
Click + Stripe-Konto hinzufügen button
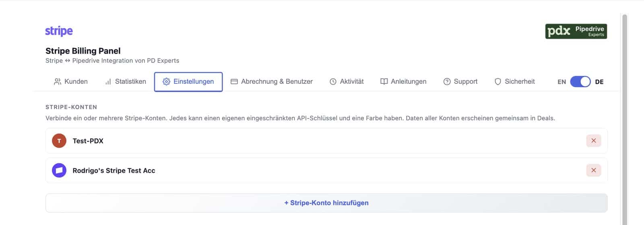point(326,203)
